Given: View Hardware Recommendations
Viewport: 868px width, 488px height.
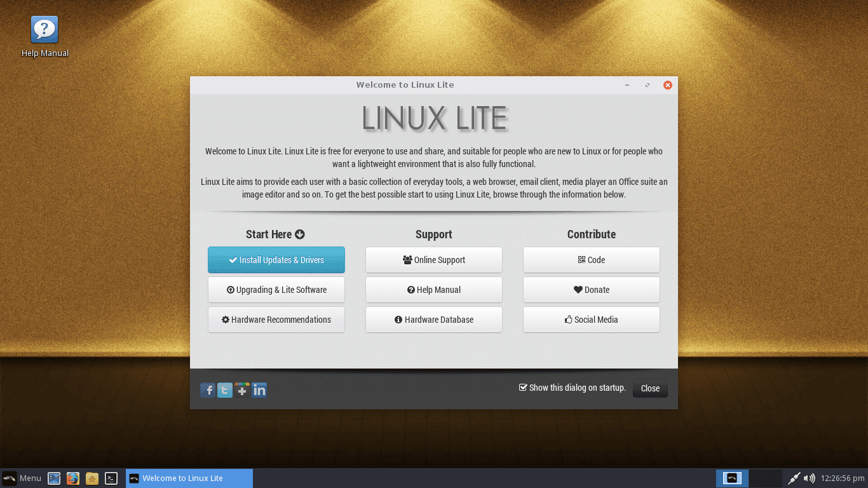Looking at the screenshot, I should click(276, 320).
